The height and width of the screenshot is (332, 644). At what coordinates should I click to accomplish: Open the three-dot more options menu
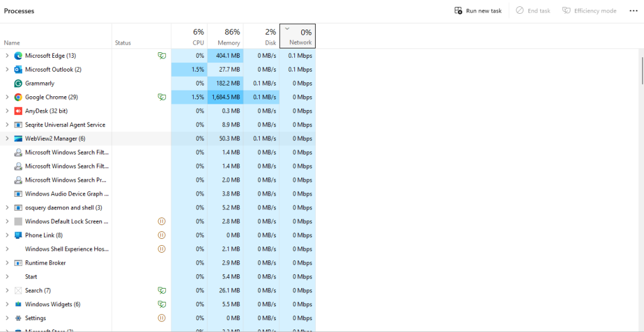tap(633, 11)
